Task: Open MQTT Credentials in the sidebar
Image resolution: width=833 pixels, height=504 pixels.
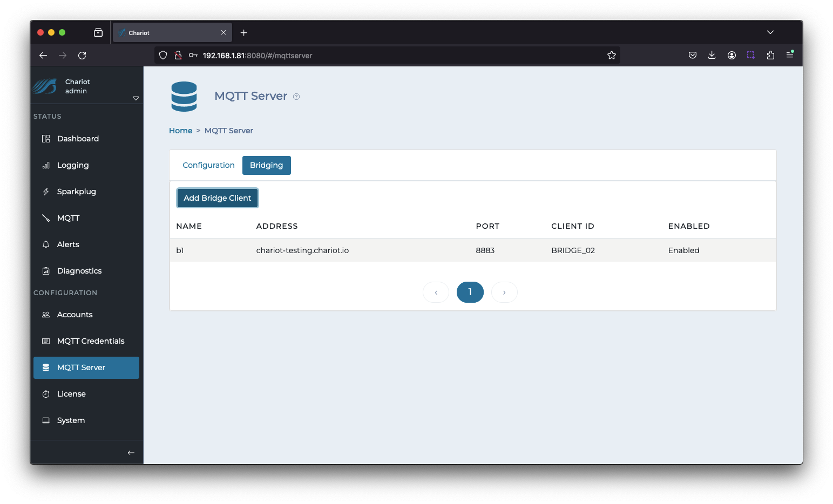Action: (86, 341)
